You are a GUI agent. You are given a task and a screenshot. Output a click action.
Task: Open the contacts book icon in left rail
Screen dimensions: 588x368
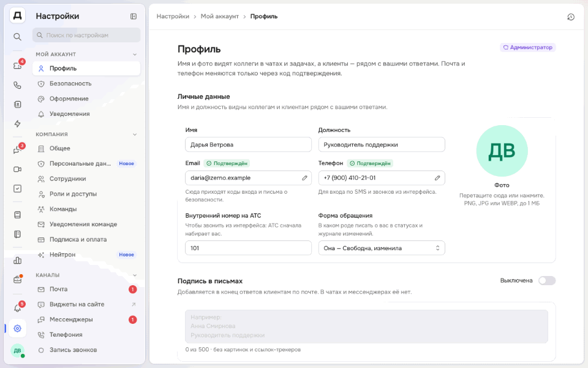point(17,104)
